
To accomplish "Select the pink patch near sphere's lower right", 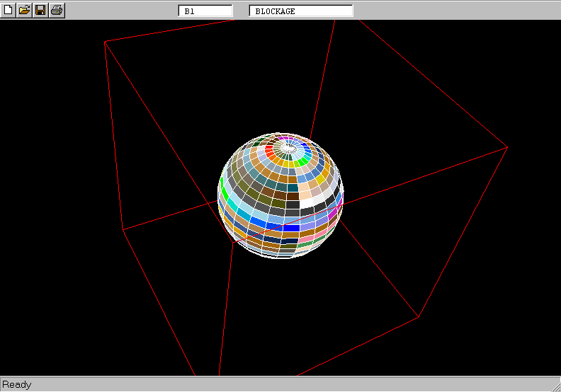I will coord(307,238).
